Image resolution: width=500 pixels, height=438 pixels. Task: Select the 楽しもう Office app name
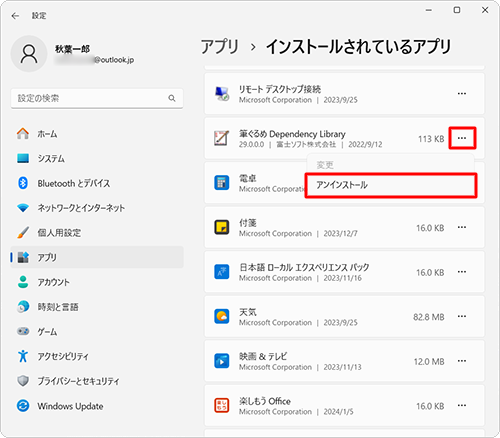[x=265, y=401]
